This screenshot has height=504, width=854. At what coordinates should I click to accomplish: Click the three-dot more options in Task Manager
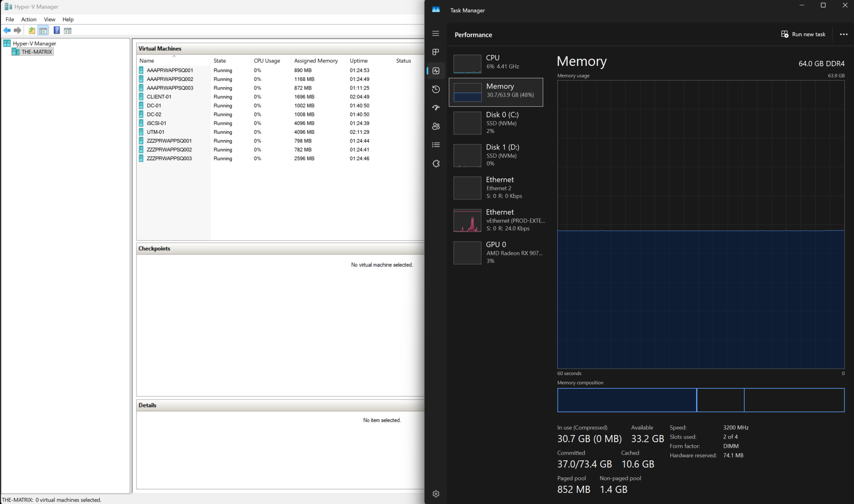click(x=843, y=34)
